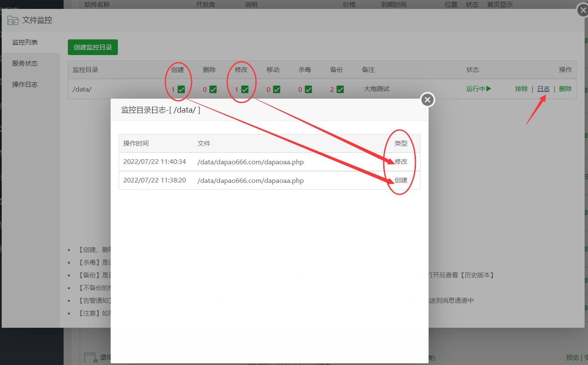
Task: Click the 创建 count value 1
Action: point(173,89)
